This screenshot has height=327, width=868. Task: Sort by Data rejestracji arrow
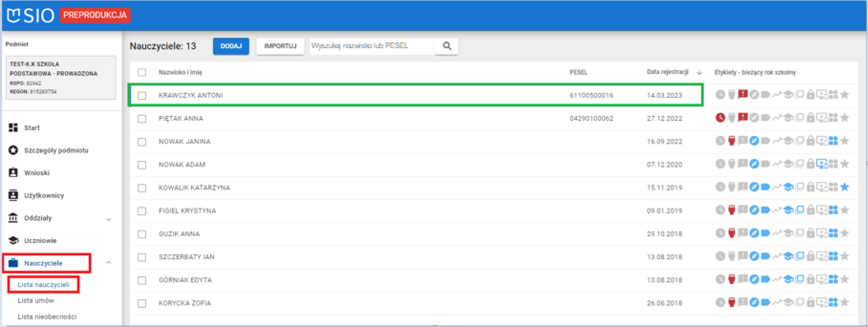click(x=699, y=73)
